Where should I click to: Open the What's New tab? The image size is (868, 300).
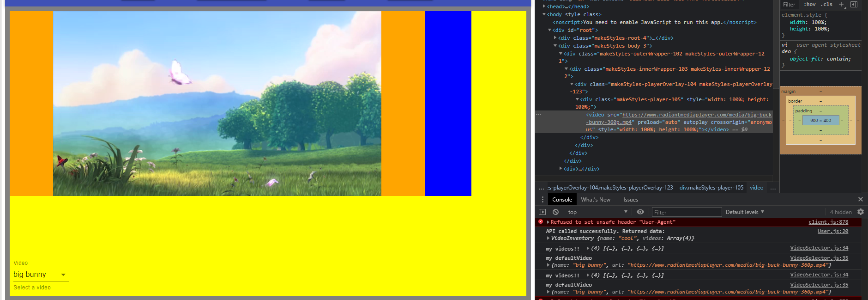[x=596, y=200]
